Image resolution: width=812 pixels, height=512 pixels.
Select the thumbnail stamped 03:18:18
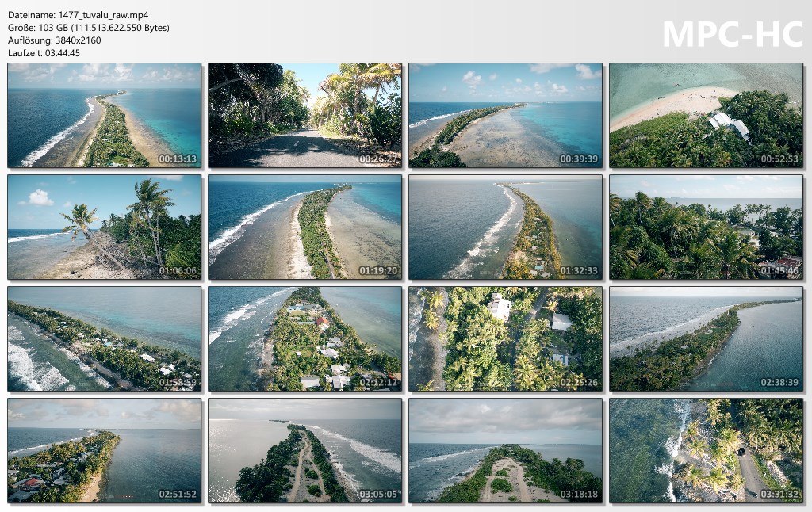505,451
